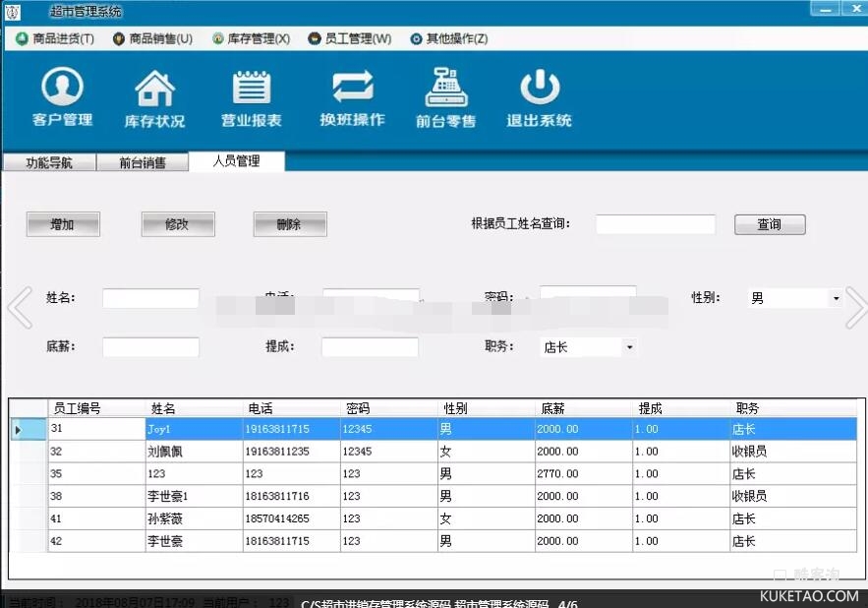
Task: Click employee number cell 41
Action: click(x=96, y=518)
